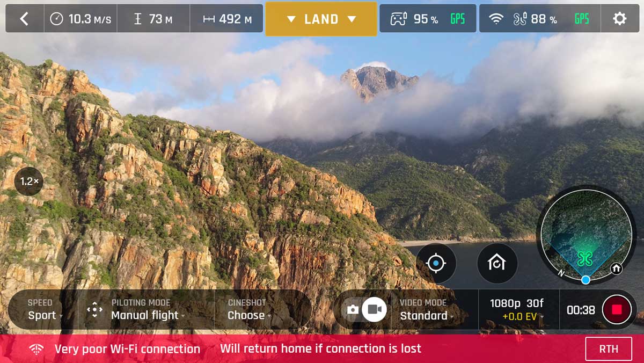Tap the Wi-Fi signal icon in top bar
The image size is (644, 363).
[496, 19]
